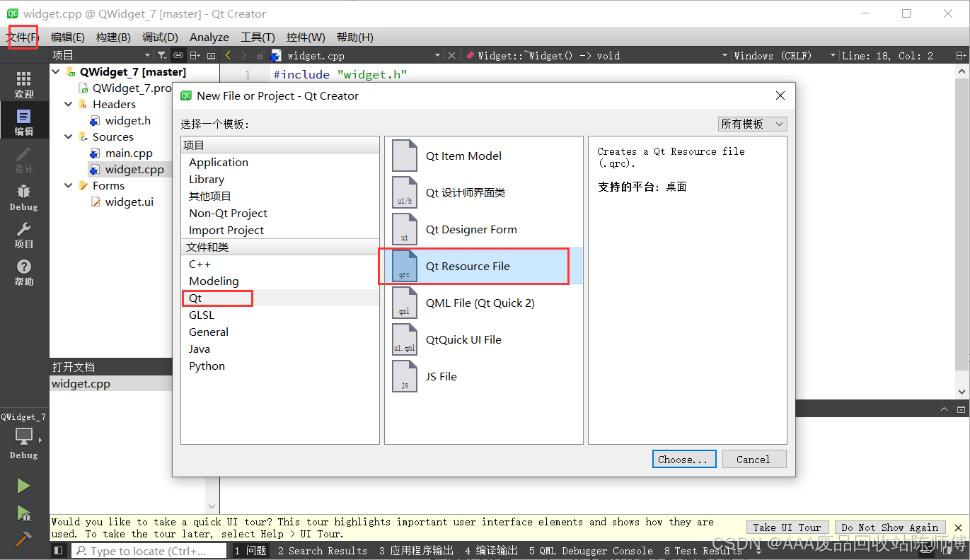This screenshot has width=970, height=560.
Task: Split the project pane with the split icon
Action: pos(195,55)
